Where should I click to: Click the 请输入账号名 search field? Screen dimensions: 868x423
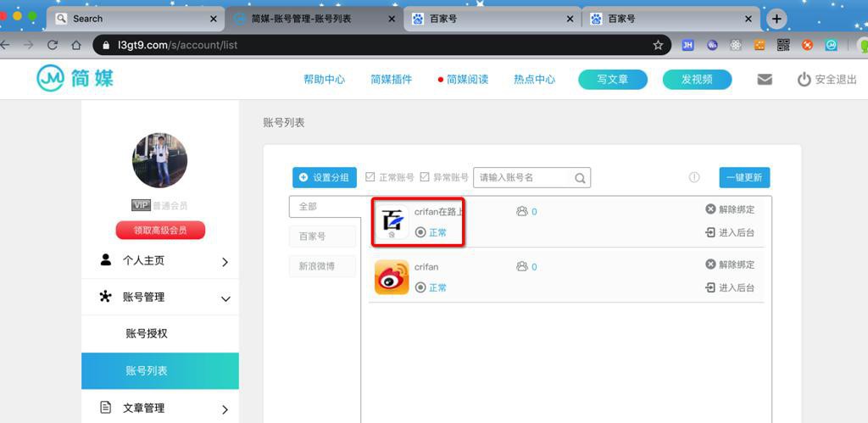click(532, 178)
